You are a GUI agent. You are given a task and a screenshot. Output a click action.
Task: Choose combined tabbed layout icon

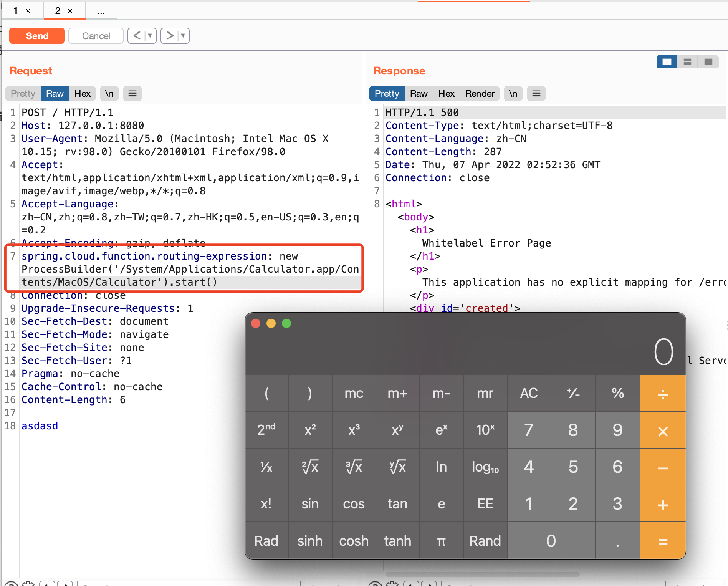pyautogui.click(x=708, y=62)
